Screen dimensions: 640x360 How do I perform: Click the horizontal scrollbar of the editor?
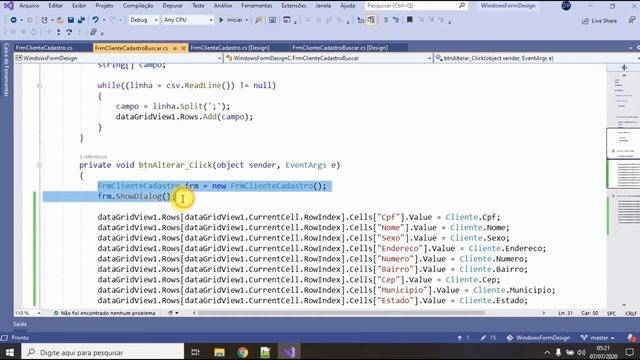pyautogui.click(x=341, y=313)
